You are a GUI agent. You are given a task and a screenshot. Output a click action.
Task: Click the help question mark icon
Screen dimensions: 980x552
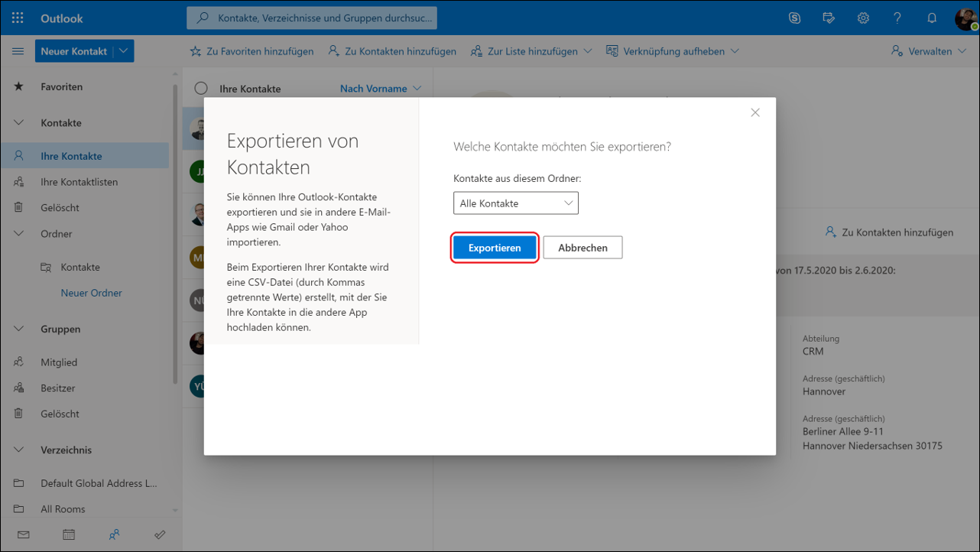(x=897, y=18)
